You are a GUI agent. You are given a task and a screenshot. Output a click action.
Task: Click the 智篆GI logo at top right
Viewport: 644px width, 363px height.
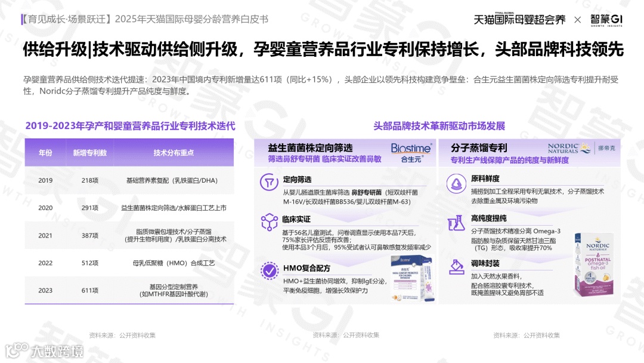606,20
